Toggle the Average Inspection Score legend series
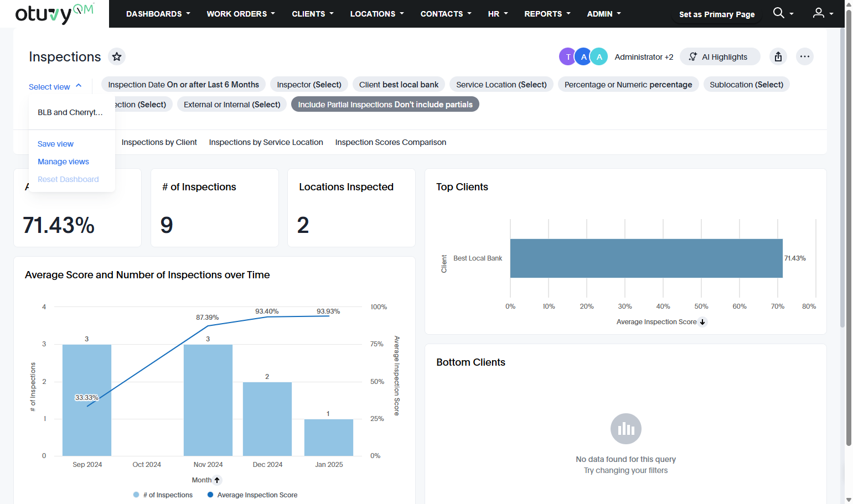 [252, 495]
